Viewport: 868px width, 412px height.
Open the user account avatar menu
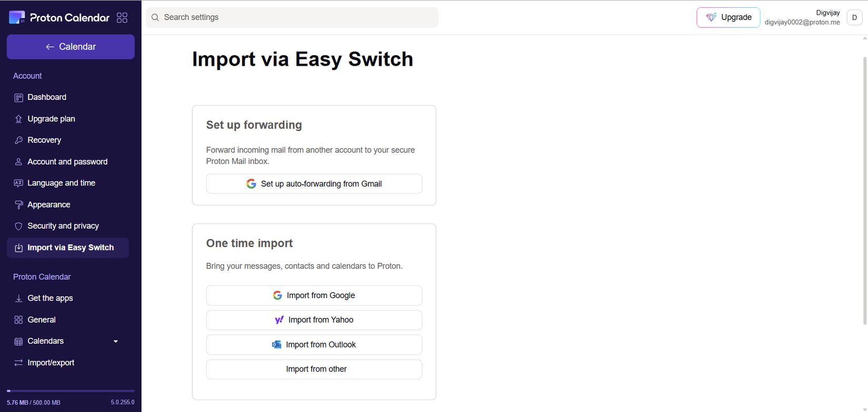point(854,17)
